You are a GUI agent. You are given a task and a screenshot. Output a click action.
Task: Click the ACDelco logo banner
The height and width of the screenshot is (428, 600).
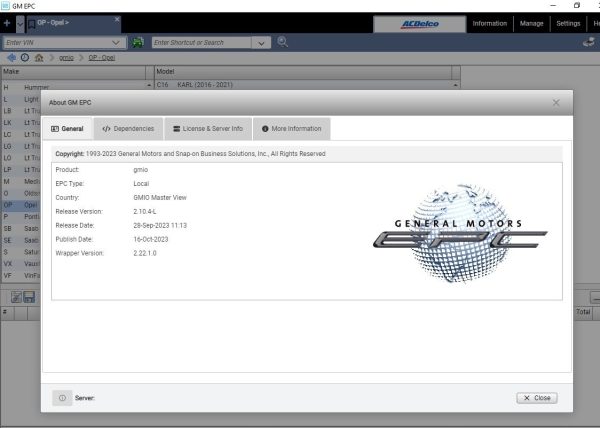(x=419, y=24)
